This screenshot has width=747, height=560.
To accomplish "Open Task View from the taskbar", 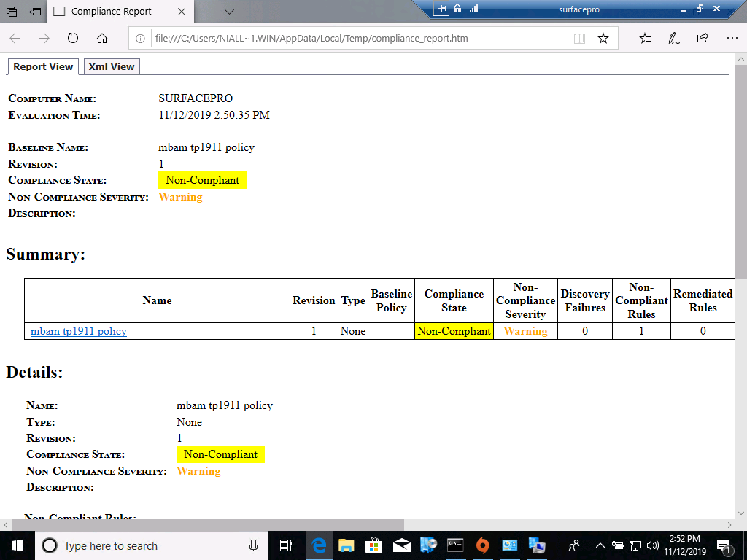I will click(286, 545).
